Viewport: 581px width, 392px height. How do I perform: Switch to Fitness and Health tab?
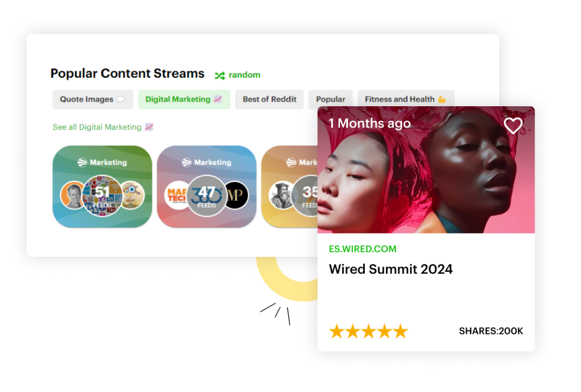point(405,99)
